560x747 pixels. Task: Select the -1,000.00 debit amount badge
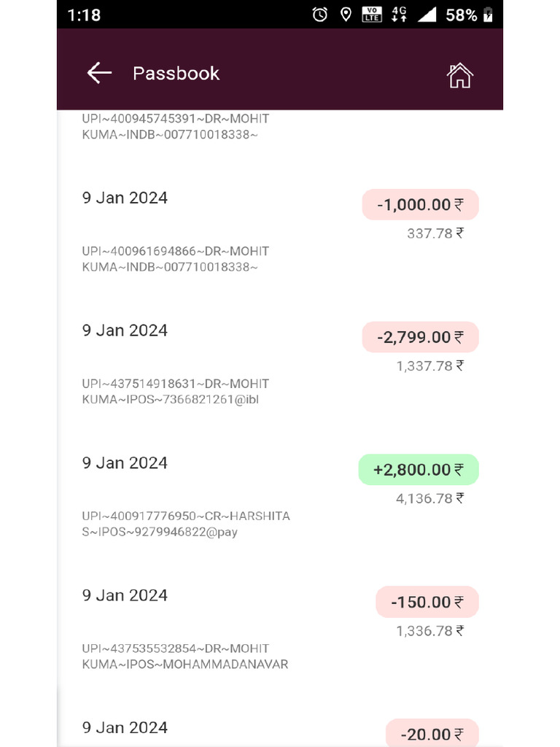420,205
